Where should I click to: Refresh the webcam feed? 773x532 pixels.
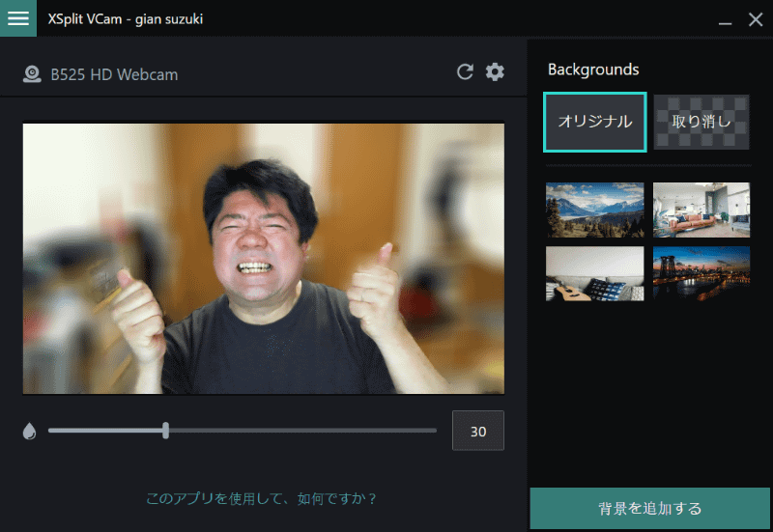click(465, 71)
